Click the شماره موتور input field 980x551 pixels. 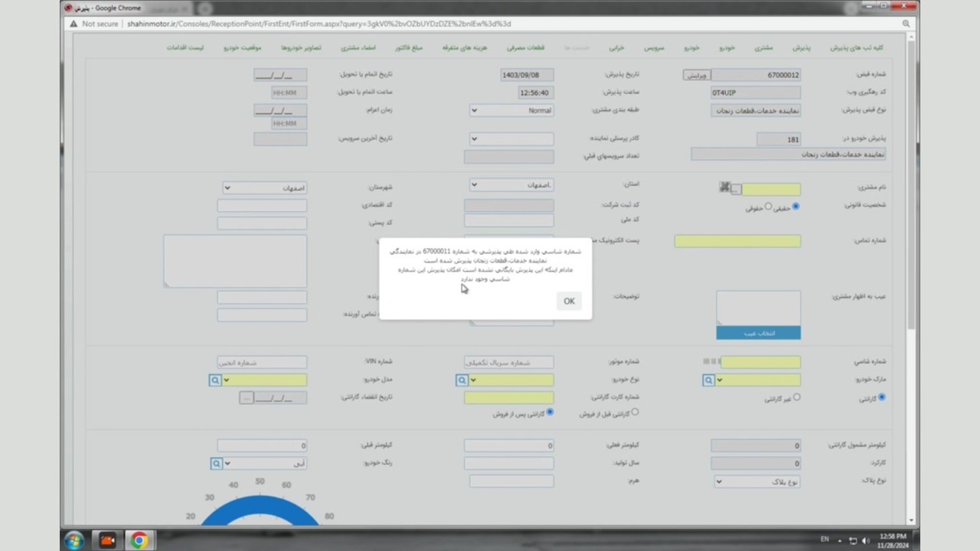tap(509, 362)
